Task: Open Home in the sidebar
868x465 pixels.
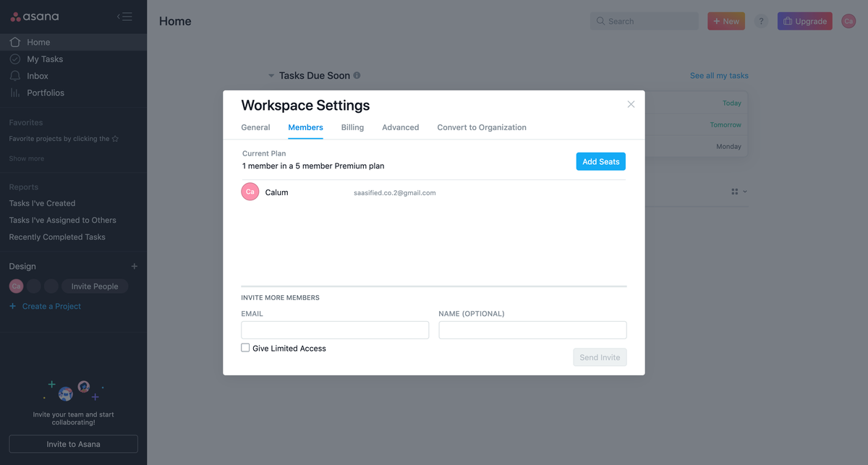Action: pyautogui.click(x=73, y=42)
